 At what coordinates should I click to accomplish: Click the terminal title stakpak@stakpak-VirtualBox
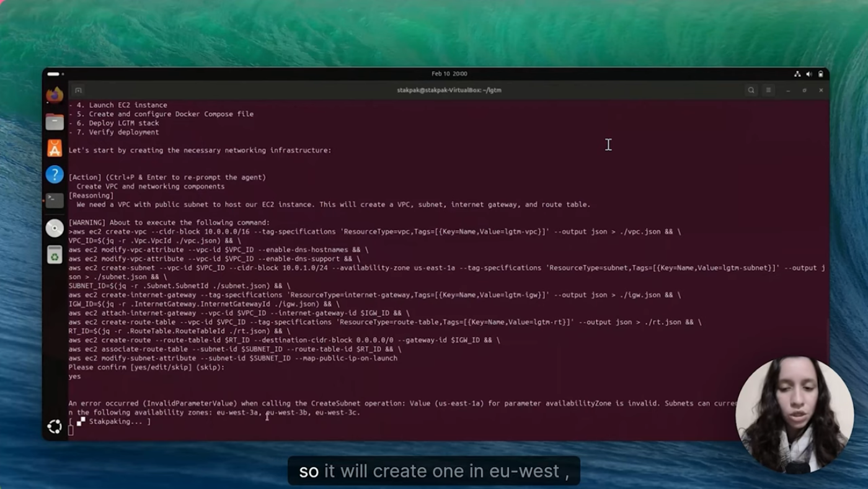tap(449, 90)
